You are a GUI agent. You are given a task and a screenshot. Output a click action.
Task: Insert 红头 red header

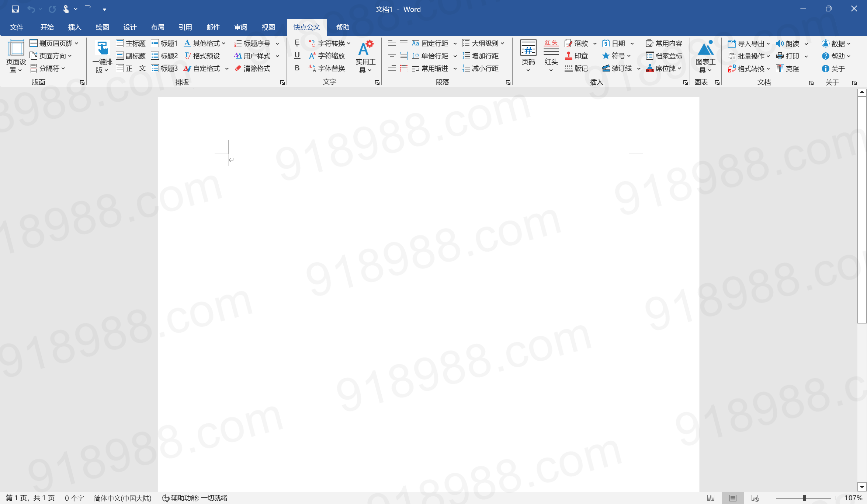tap(551, 56)
